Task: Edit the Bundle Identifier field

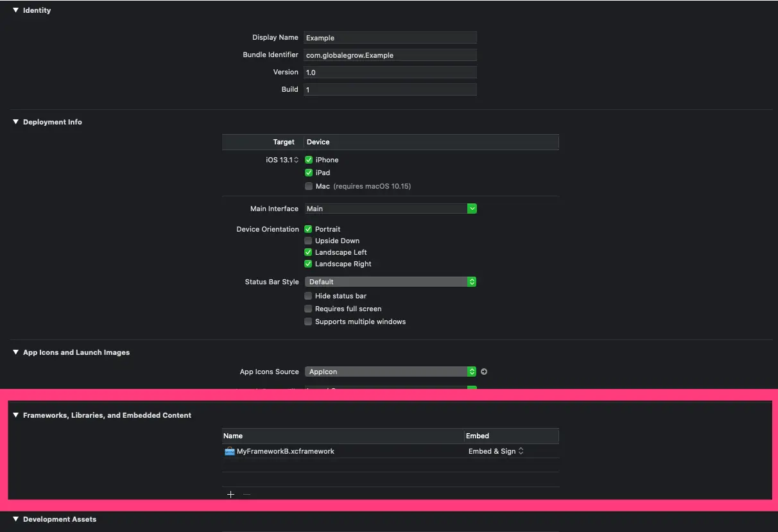Action: click(x=390, y=55)
